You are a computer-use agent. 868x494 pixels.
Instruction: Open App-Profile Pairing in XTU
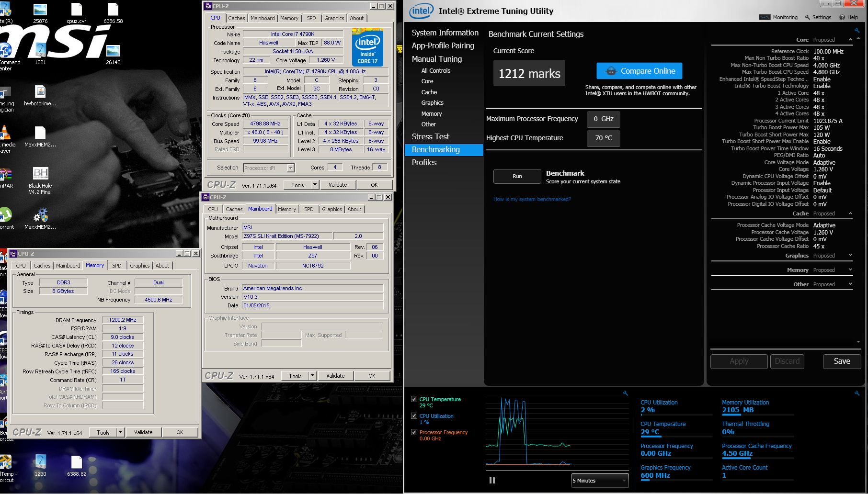[x=443, y=45]
